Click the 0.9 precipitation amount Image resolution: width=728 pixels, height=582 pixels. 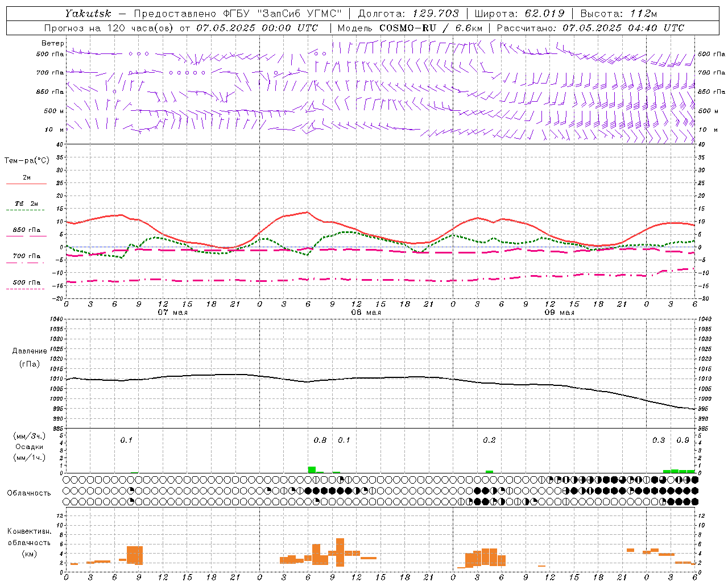[x=682, y=440]
